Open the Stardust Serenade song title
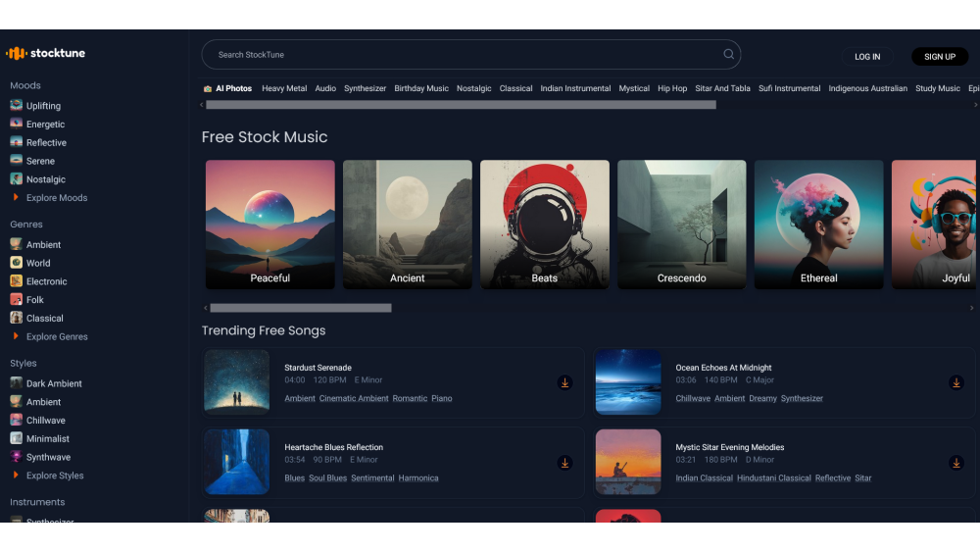The height and width of the screenshot is (552, 980). [x=318, y=368]
